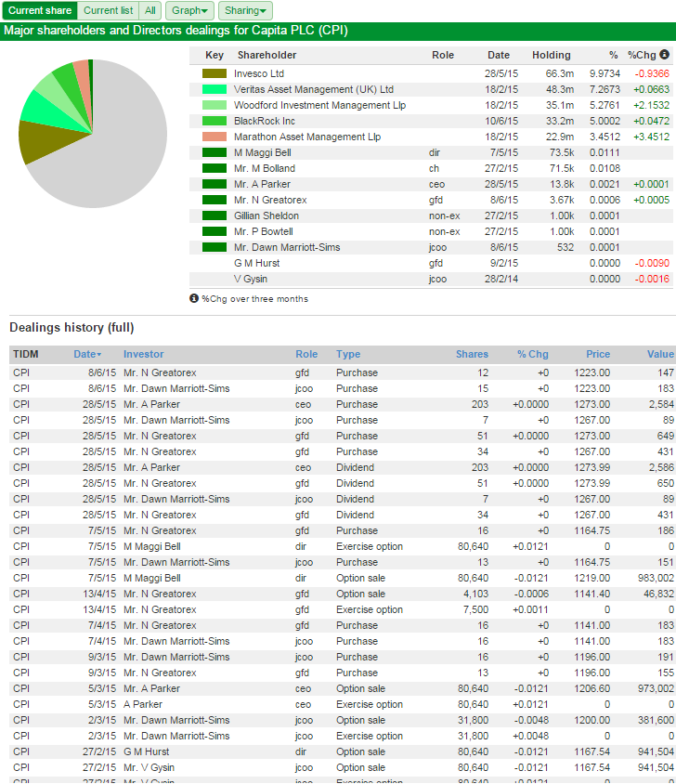676x784 pixels.
Task: Click 1219.00 price cell
Action: point(592,578)
